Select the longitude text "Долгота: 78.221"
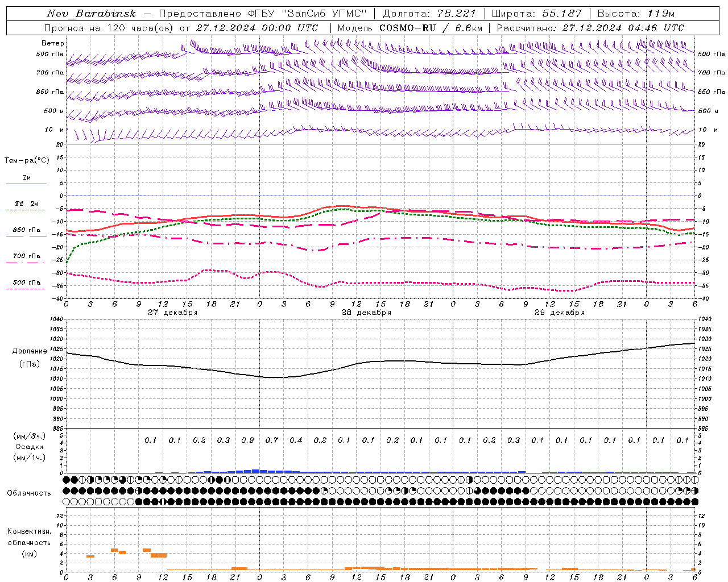The height and width of the screenshot is (582, 728). click(429, 14)
